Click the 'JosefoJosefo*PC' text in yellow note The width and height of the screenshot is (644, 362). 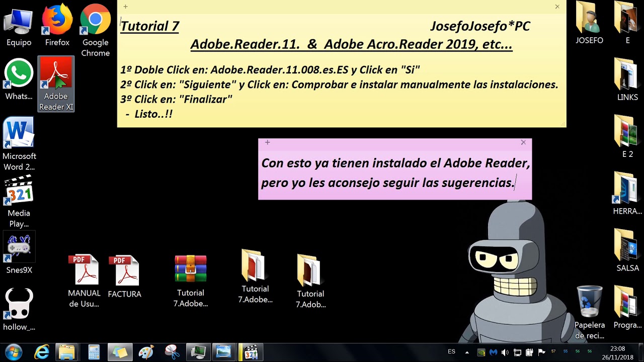480,26
